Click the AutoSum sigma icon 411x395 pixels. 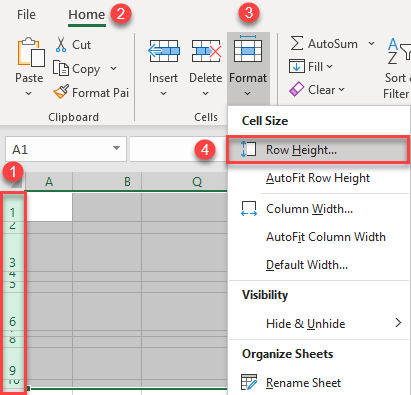(x=296, y=44)
